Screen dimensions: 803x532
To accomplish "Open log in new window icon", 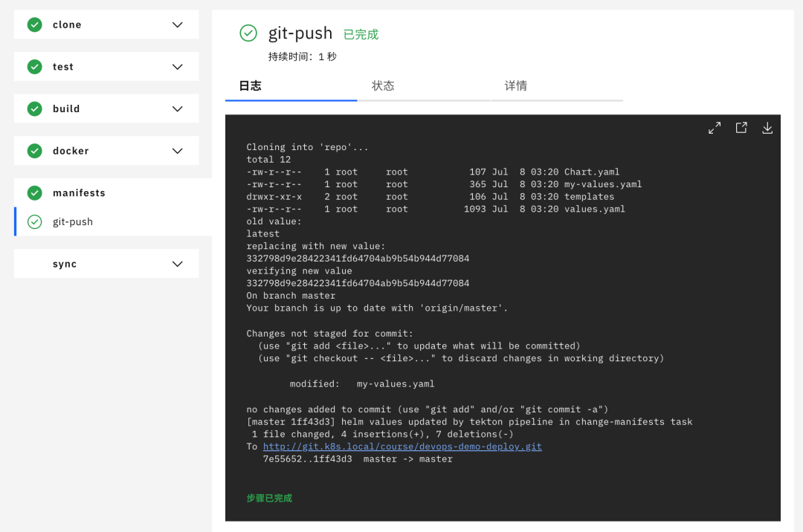I will 741,128.
